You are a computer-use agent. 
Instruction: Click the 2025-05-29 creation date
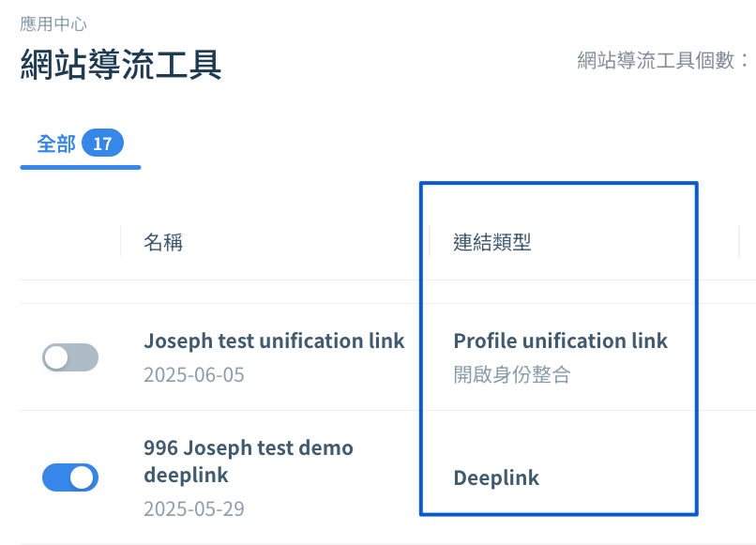point(194,508)
